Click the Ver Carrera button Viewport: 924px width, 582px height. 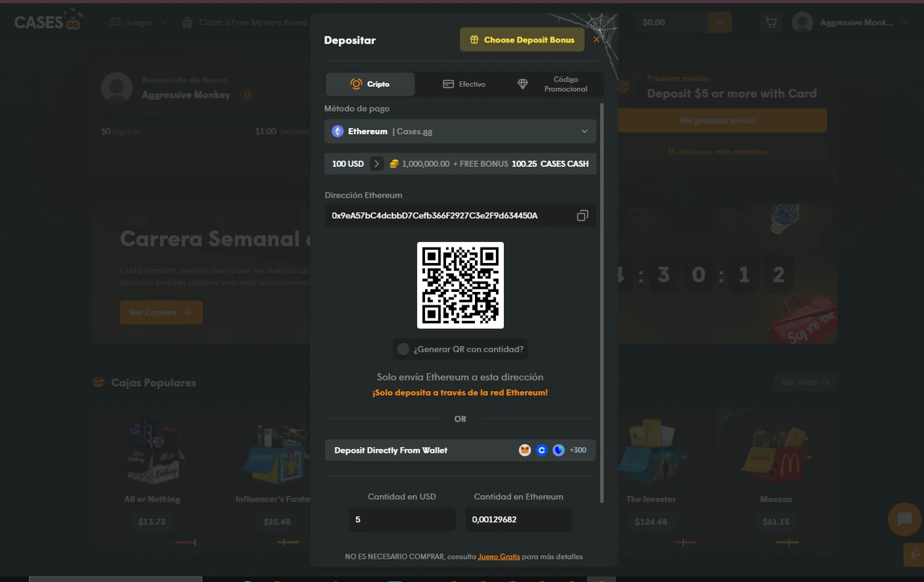click(x=161, y=312)
